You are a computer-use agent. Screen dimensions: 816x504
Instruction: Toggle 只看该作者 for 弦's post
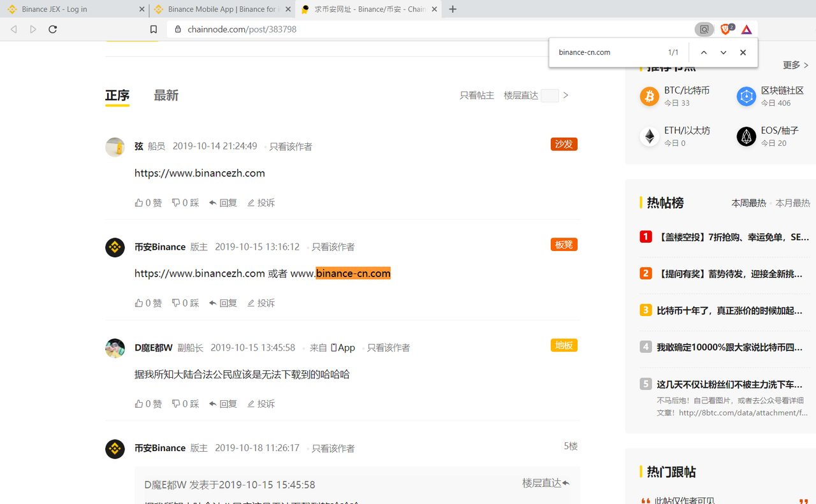point(291,147)
